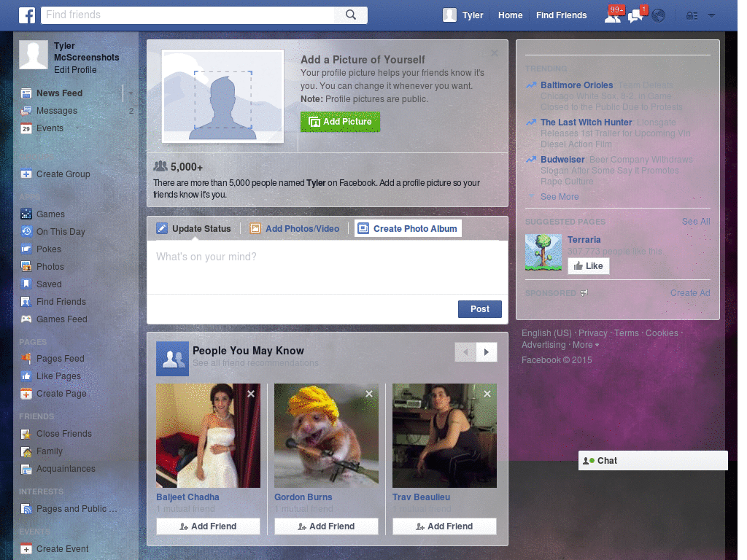Open Budweiser trending topic

pyautogui.click(x=562, y=160)
